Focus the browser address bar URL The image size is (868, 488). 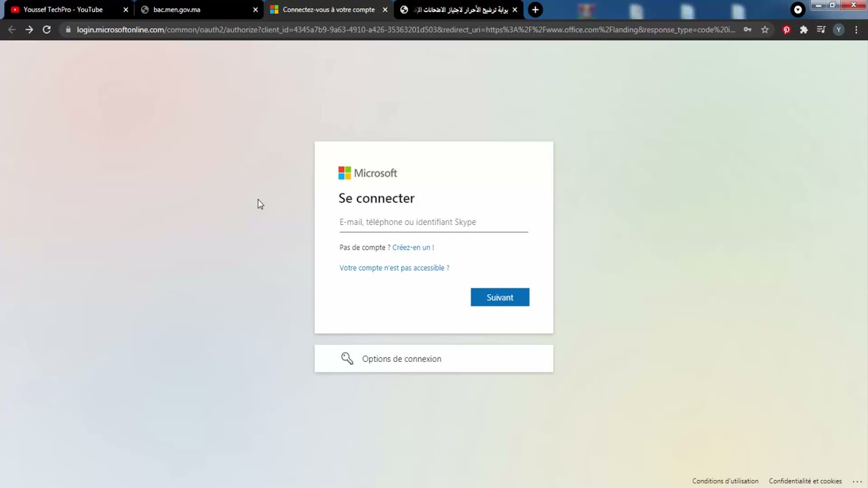pos(406,30)
